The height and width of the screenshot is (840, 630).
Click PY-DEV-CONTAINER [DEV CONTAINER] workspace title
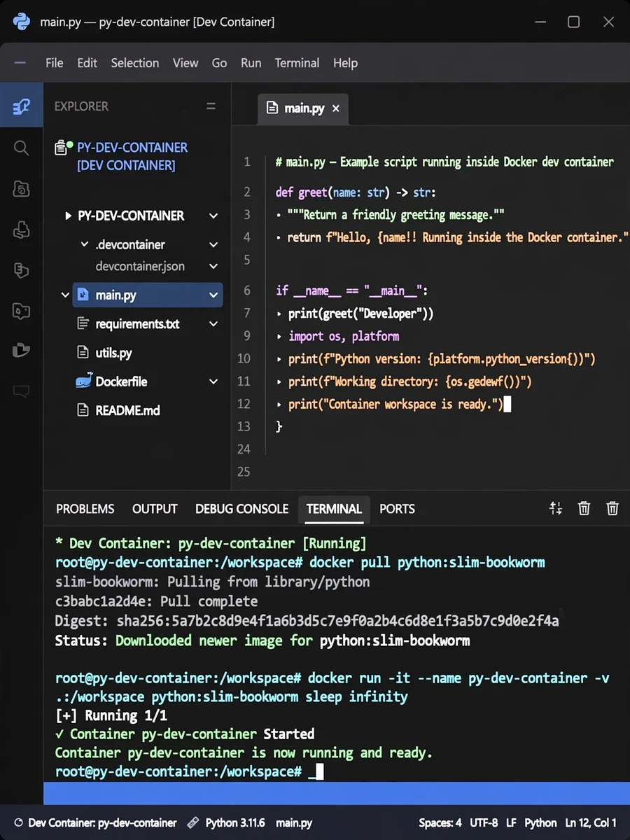(132, 156)
